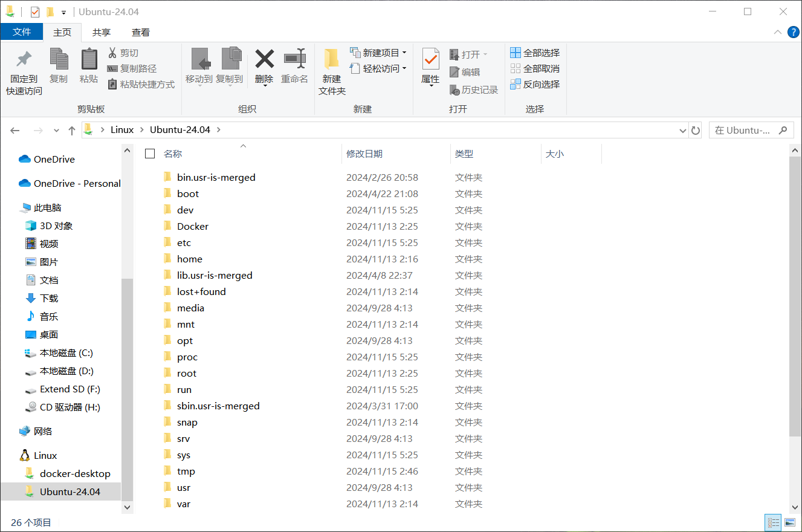This screenshot has height=532, width=802.
Task: Click the Rename icon in the ribbon
Action: (x=295, y=59)
